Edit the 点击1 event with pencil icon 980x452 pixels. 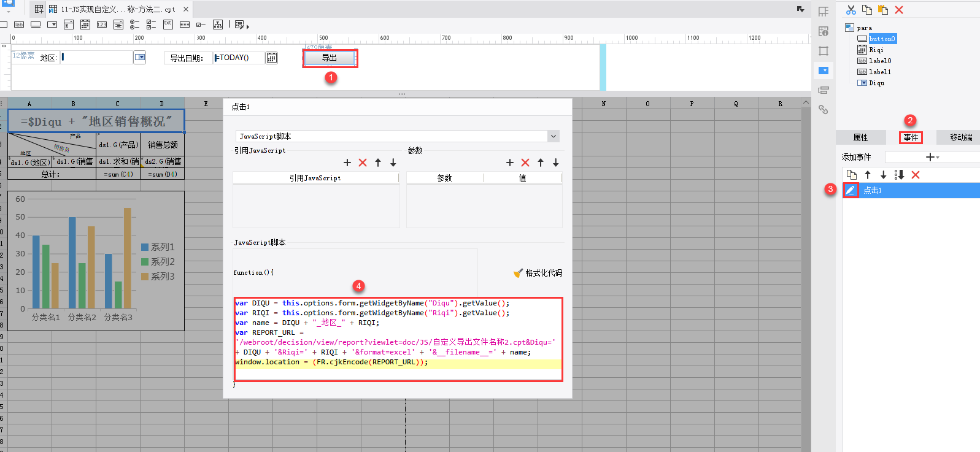pos(851,190)
